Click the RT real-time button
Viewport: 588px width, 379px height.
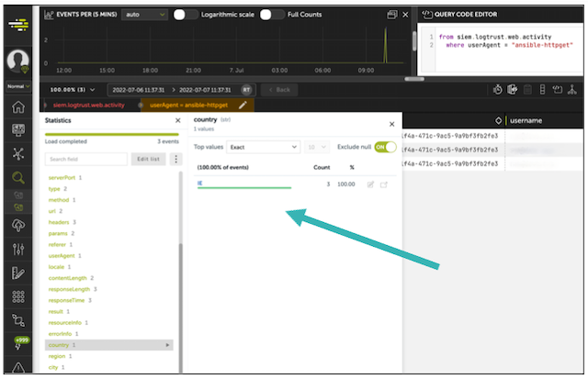point(246,89)
